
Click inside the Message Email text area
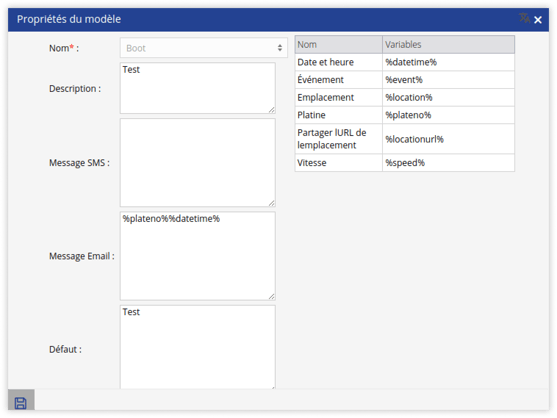coord(198,256)
